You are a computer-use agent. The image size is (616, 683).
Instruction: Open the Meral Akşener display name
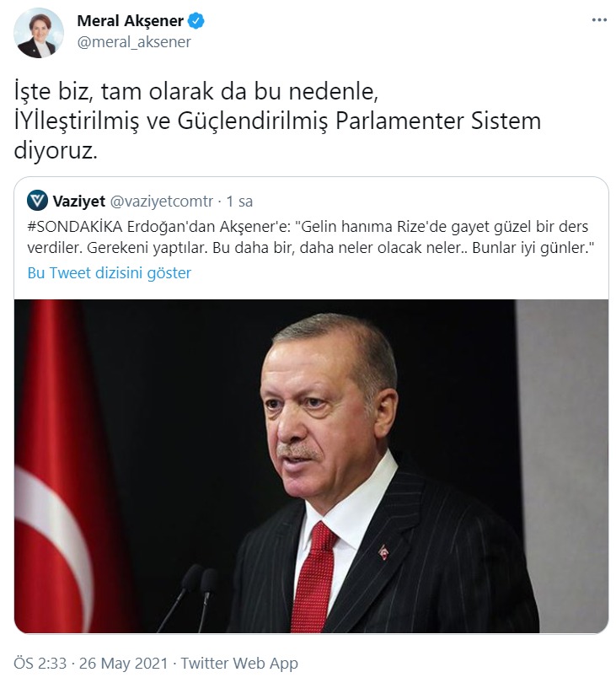click(x=130, y=21)
